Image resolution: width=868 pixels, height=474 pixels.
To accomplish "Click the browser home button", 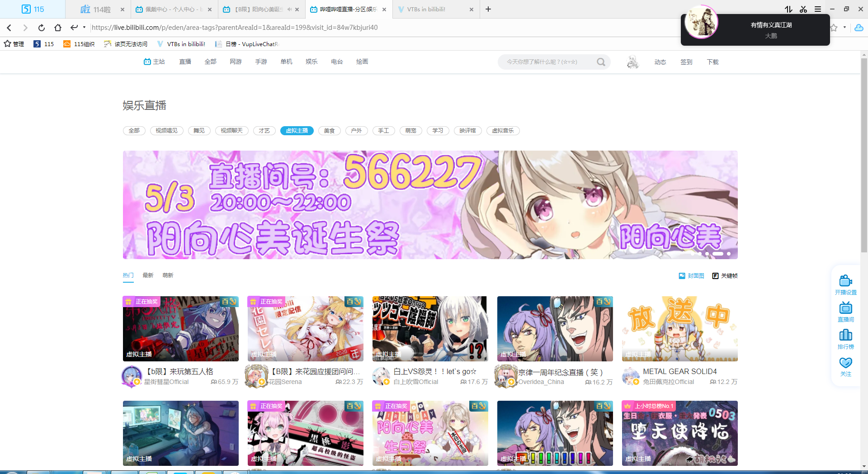I will point(58,28).
